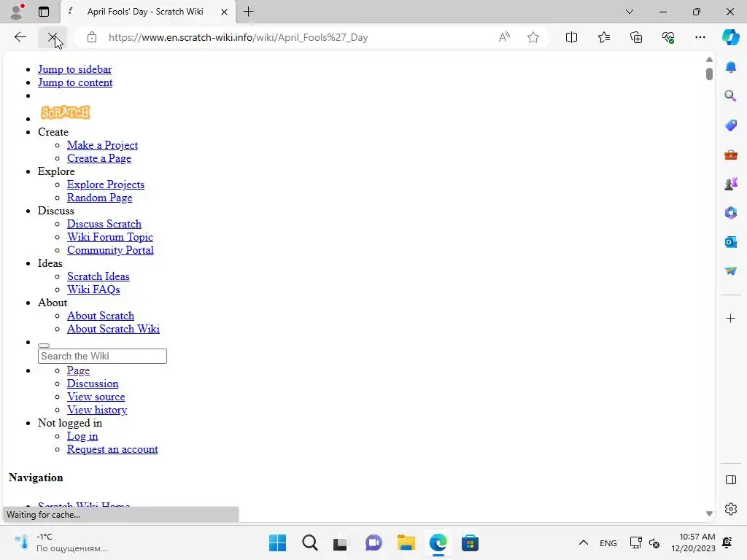Viewport: 747px width, 560px height.
Task: Open sidebar Search
Action: point(731,96)
